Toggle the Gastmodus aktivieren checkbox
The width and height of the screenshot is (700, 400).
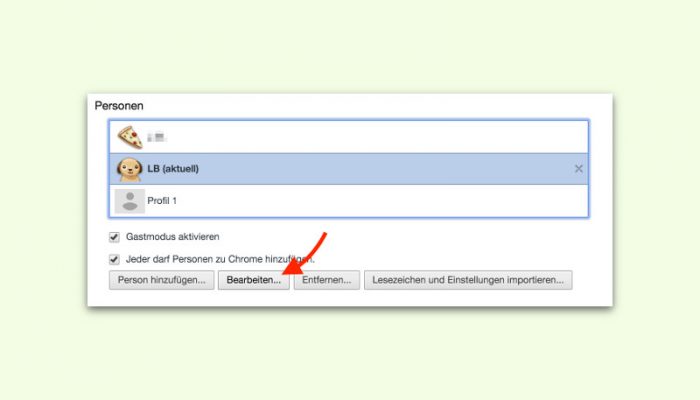point(114,237)
